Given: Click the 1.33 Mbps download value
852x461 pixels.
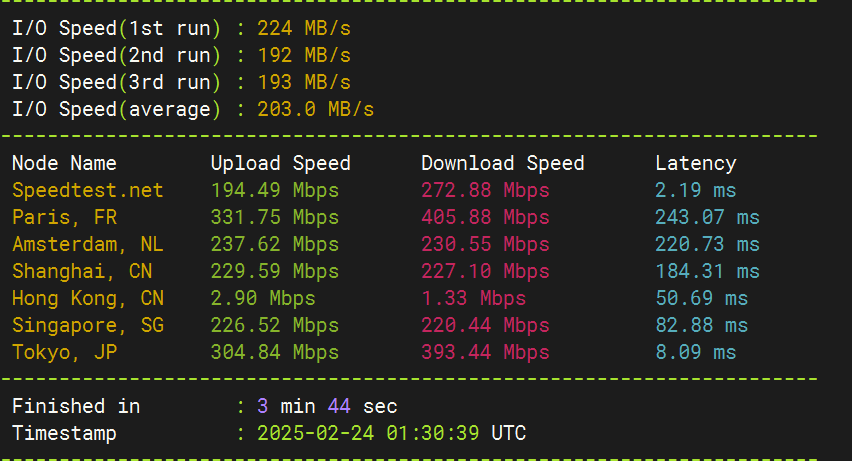Looking at the screenshot, I should pyautogui.click(x=473, y=298).
